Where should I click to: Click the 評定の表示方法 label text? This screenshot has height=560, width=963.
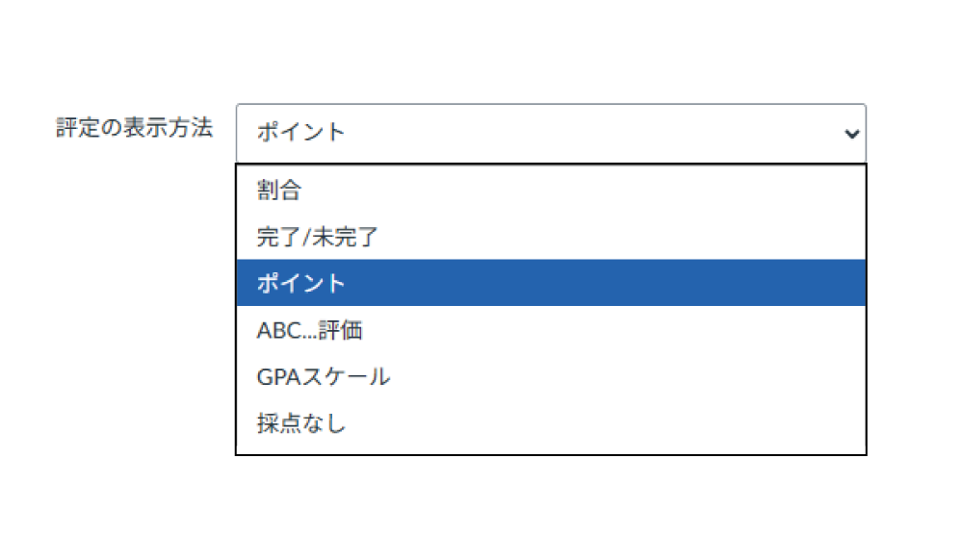(135, 129)
